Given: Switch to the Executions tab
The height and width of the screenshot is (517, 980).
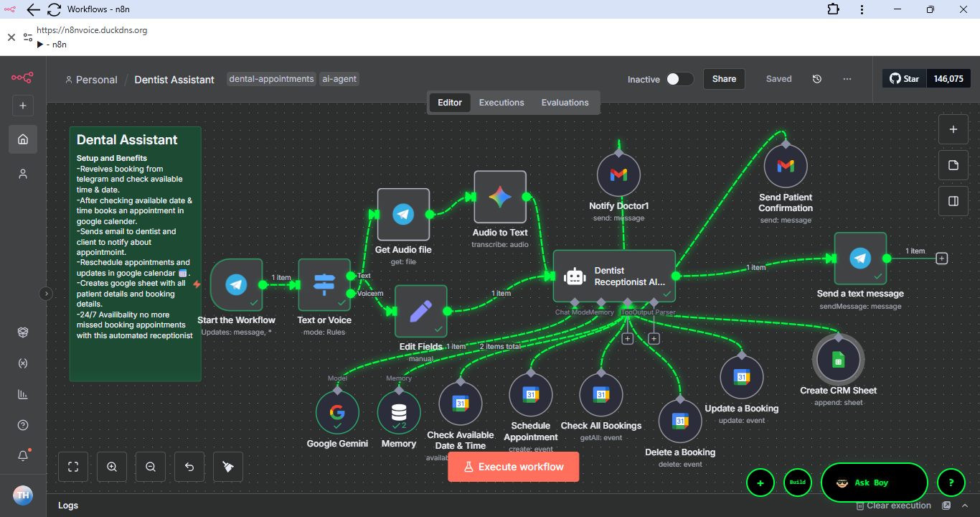Looking at the screenshot, I should coord(501,103).
